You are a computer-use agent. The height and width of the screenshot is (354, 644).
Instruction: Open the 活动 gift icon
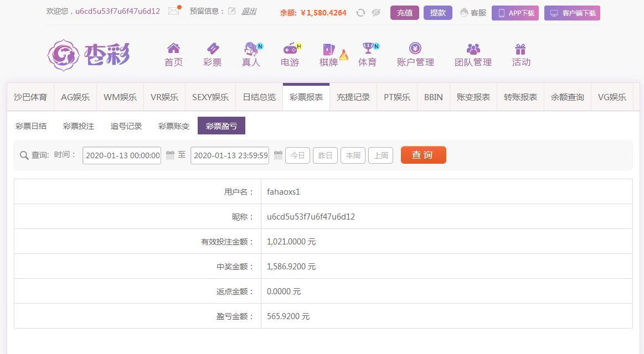point(521,55)
